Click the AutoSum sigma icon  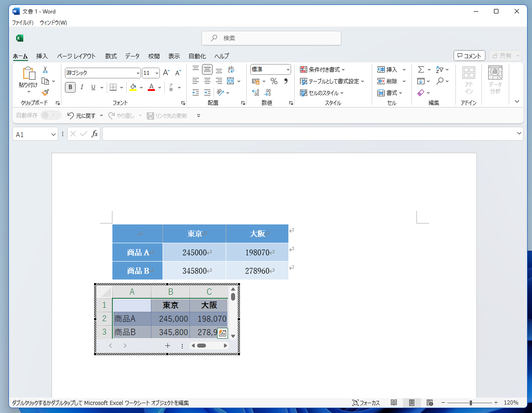point(420,69)
